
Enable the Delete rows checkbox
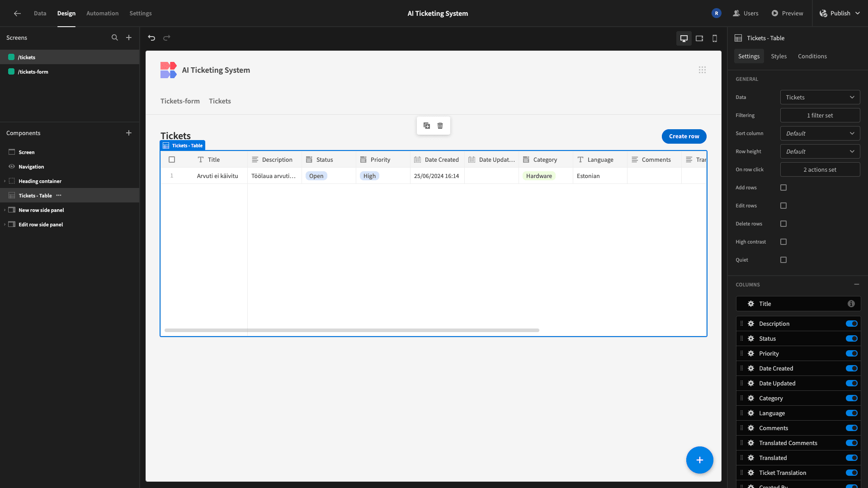[783, 224]
